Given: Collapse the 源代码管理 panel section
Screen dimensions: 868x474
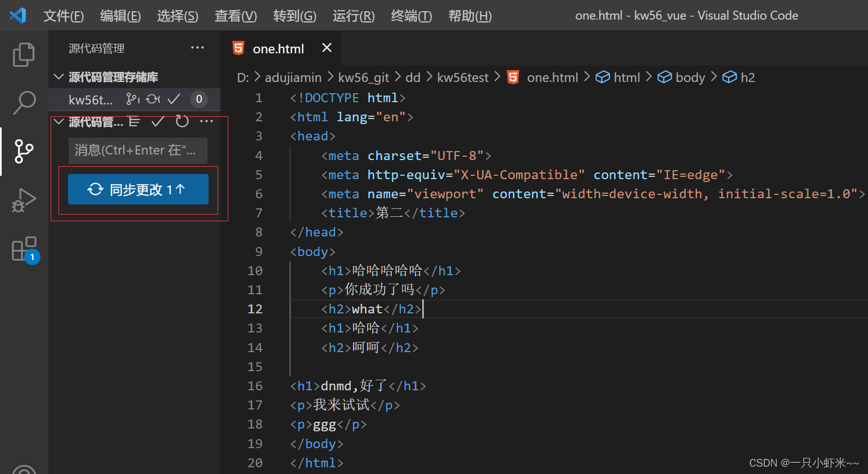Looking at the screenshot, I should (58, 121).
